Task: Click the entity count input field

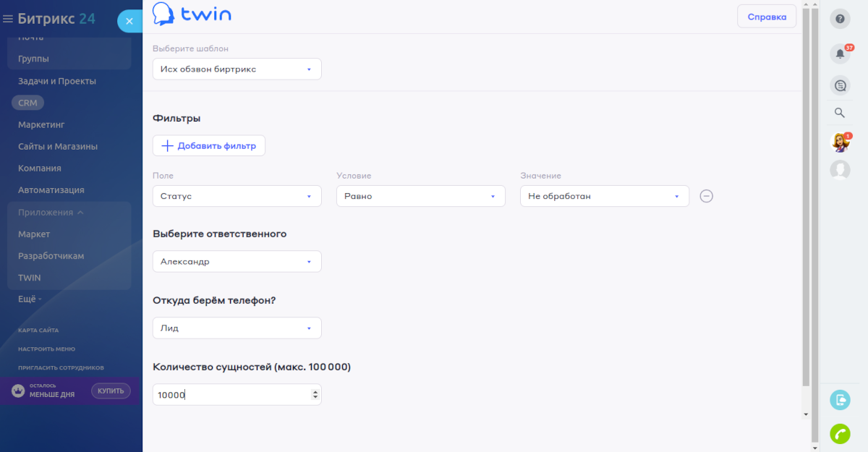Action: click(x=231, y=395)
